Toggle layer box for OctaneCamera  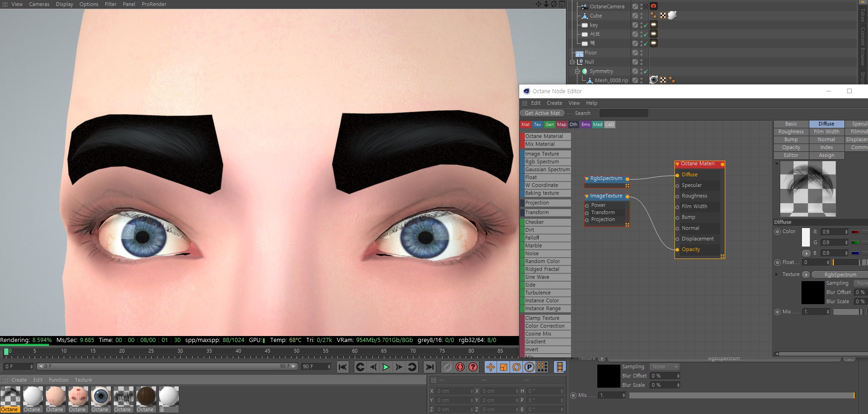click(635, 6)
